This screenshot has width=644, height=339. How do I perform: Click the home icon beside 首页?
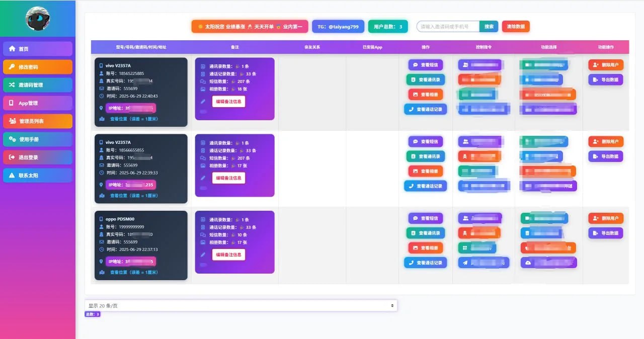click(12, 49)
